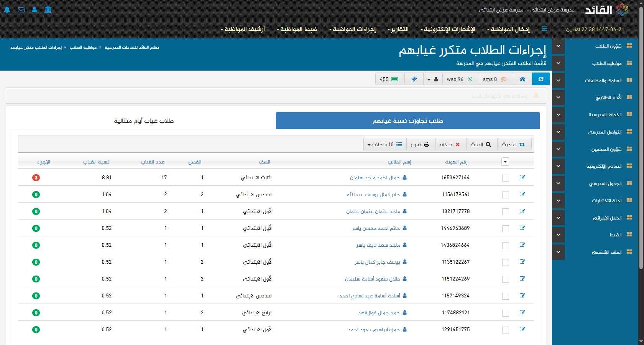
Task: Open the select-all dropdown in table header
Action: coord(505,162)
